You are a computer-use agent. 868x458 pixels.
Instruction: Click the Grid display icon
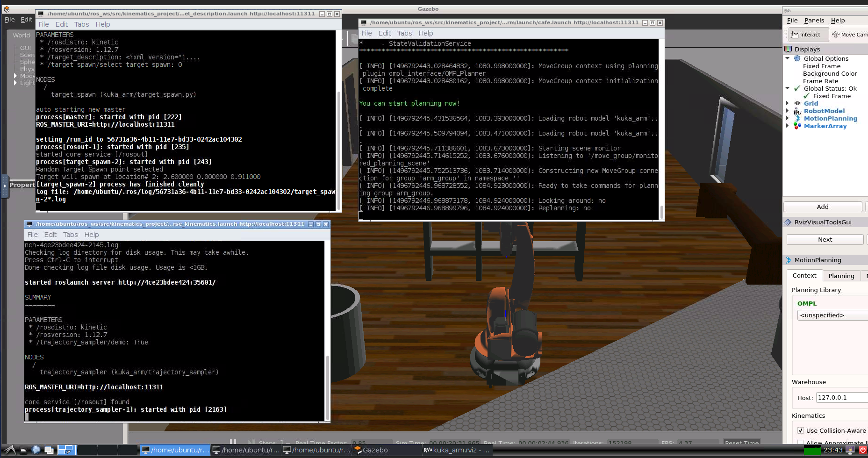pos(797,103)
